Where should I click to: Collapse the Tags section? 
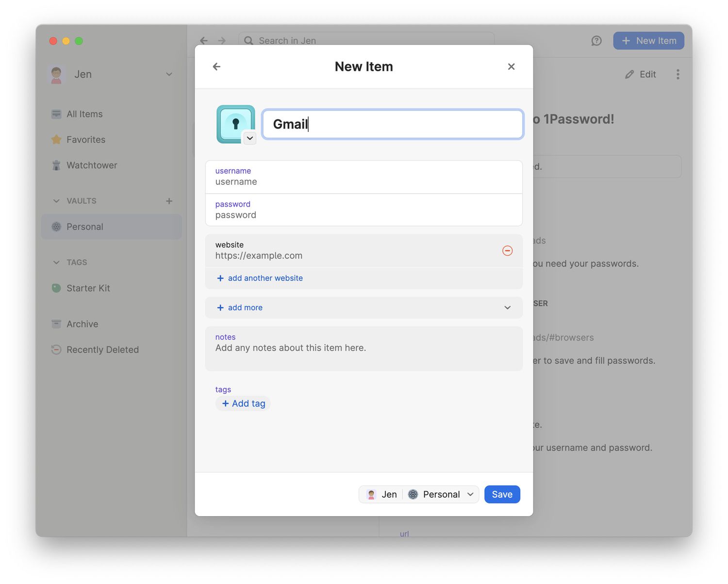coord(56,262)
